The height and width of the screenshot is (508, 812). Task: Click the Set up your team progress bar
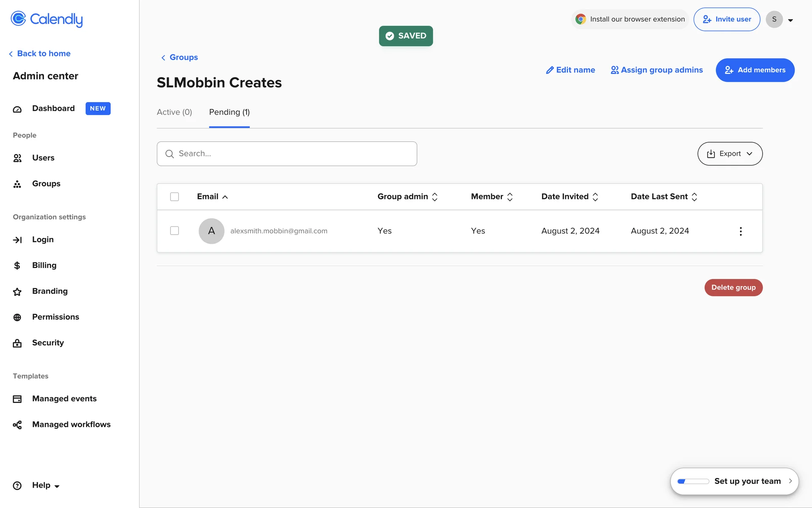[693, 481]
